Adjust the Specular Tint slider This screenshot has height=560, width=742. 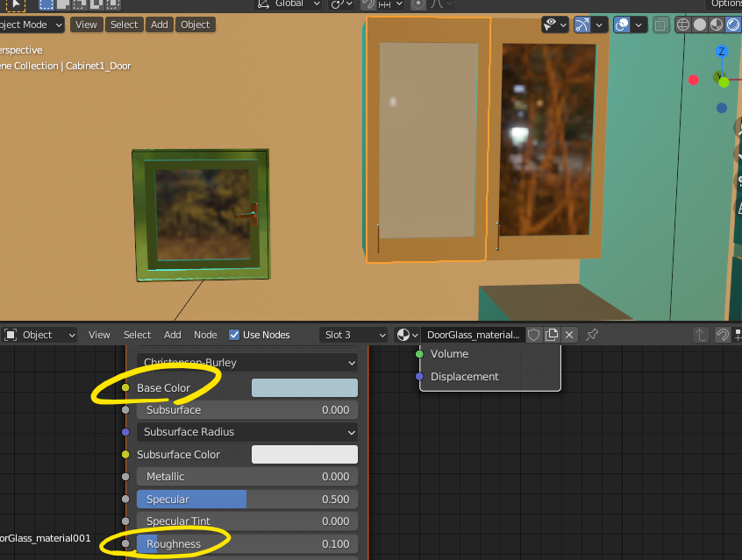coord(247,521)
